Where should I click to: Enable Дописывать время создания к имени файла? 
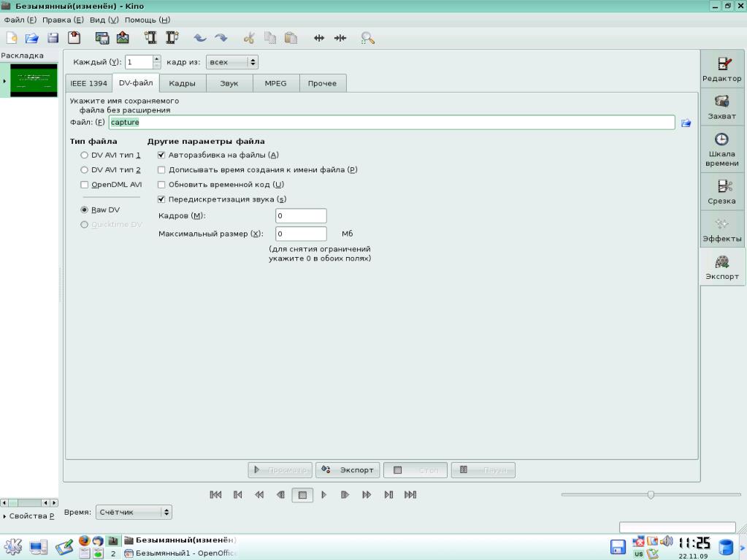click(x=161, y=169)
